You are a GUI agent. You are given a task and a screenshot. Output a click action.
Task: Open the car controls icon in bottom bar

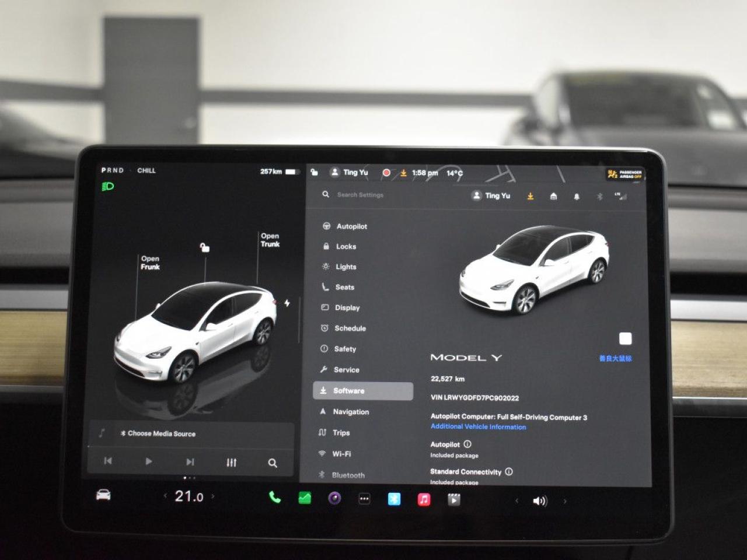[103, 495]
